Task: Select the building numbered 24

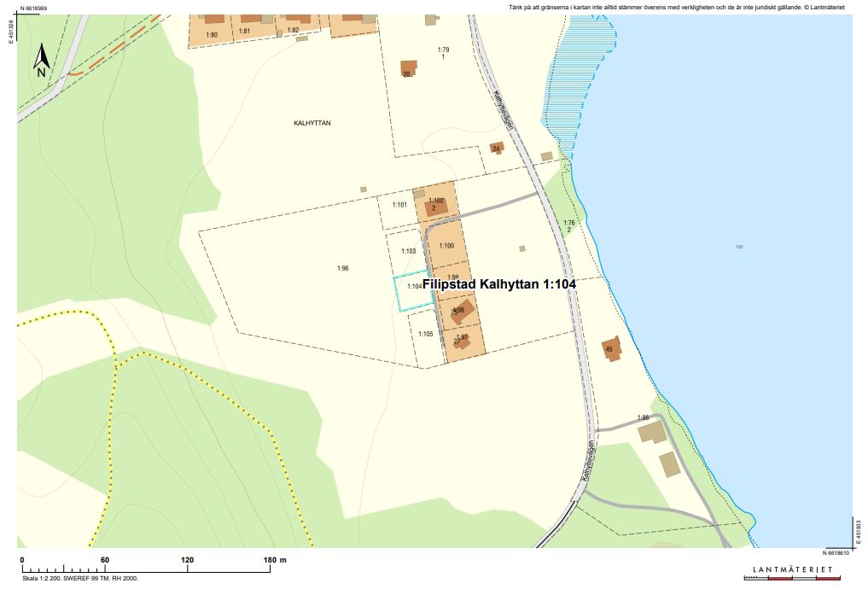Action: (497, 148)
